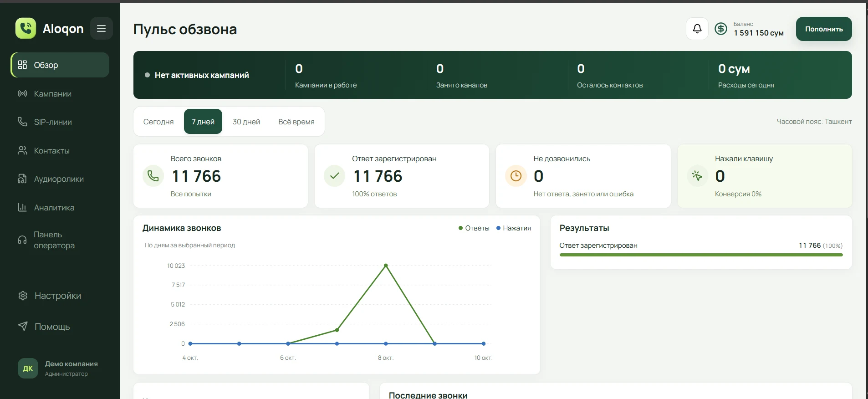This screenshot has height=399, width=868.
Task: Collapse the sidebar with the hamburger button
Action: [x=101, y=28]
